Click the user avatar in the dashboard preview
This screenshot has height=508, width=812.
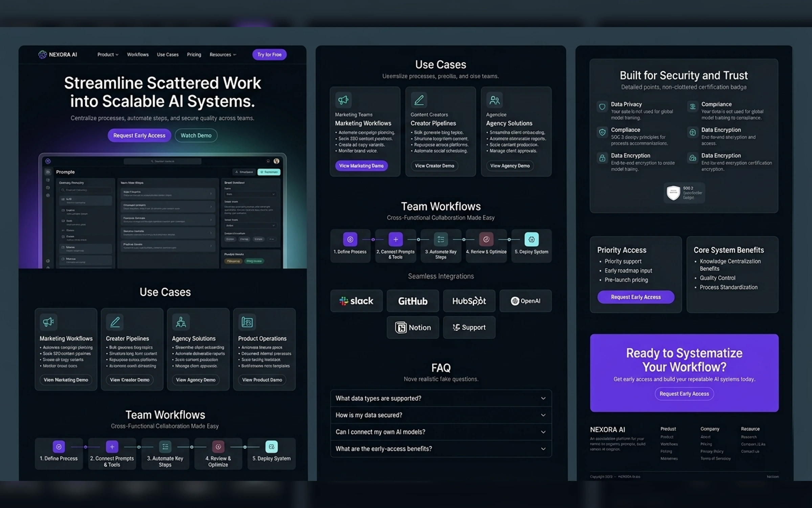276,161
